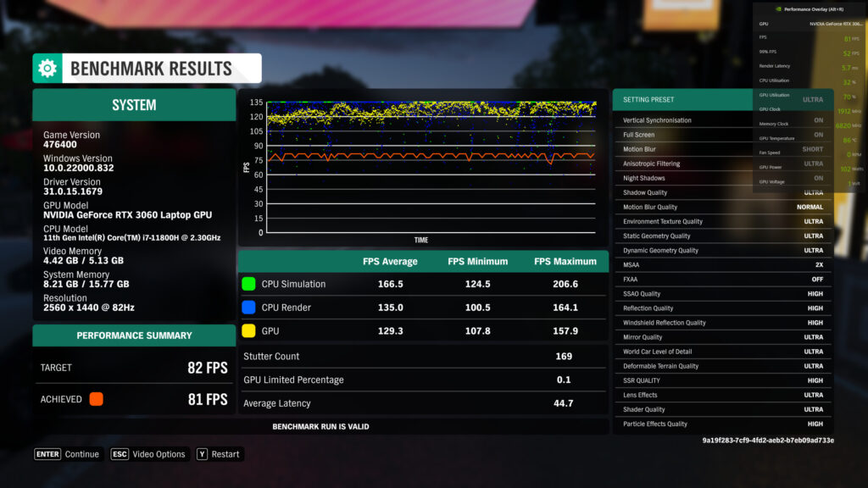The width and height of the screenshot is (868, 488).
Task: Click the green CPU Simulation color swatch
Action: [x=248, y=284]
